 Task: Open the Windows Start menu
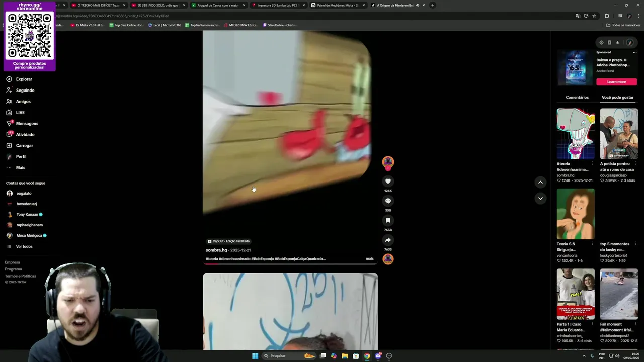click(x=255, y=356)
